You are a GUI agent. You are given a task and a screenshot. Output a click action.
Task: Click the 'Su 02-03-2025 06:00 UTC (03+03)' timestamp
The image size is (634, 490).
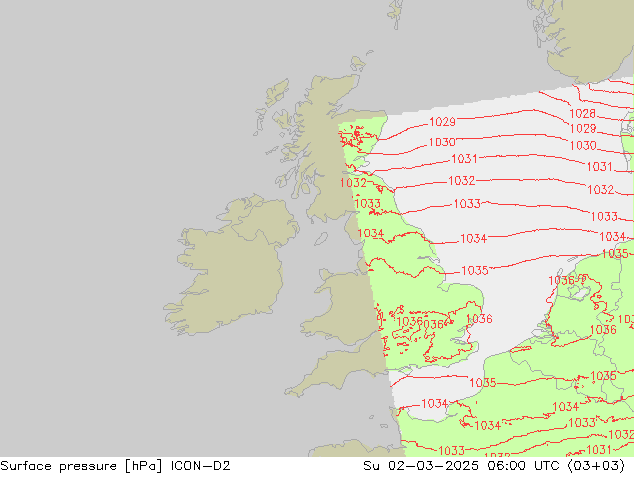[494, 466]
